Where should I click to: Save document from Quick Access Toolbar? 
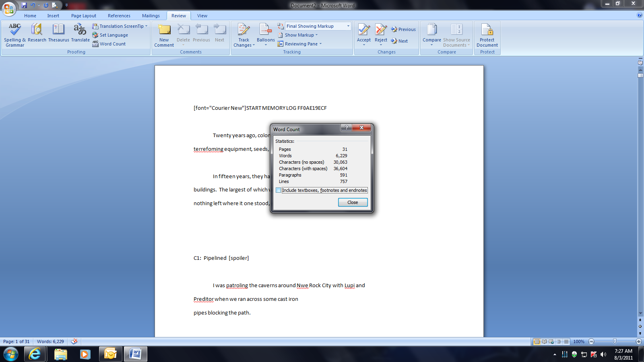tap(24, 5)
